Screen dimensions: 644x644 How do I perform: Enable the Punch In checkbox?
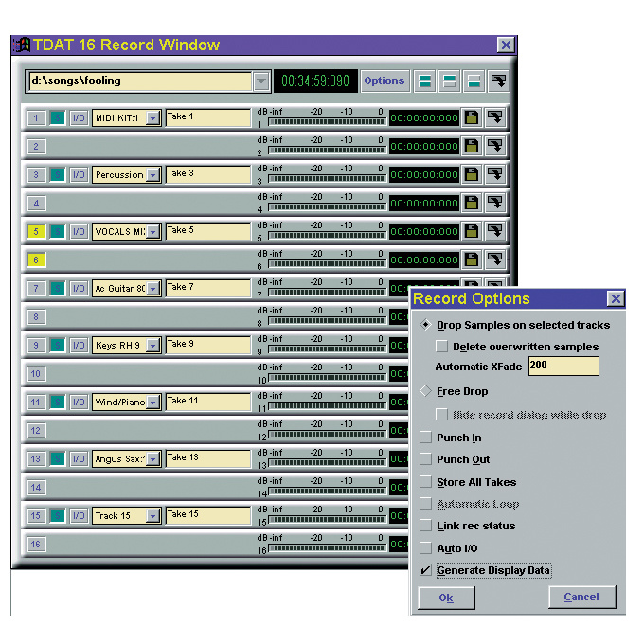tap(426, 438)
